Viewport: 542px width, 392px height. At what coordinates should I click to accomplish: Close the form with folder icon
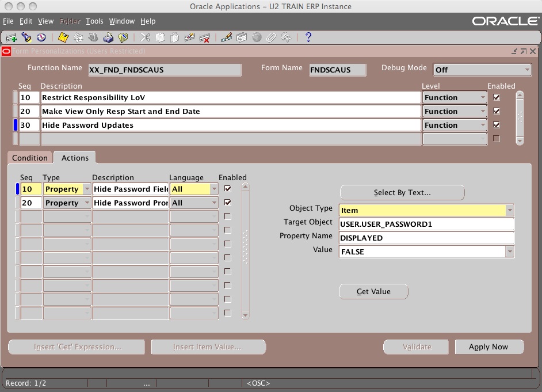tap(123, 37)
